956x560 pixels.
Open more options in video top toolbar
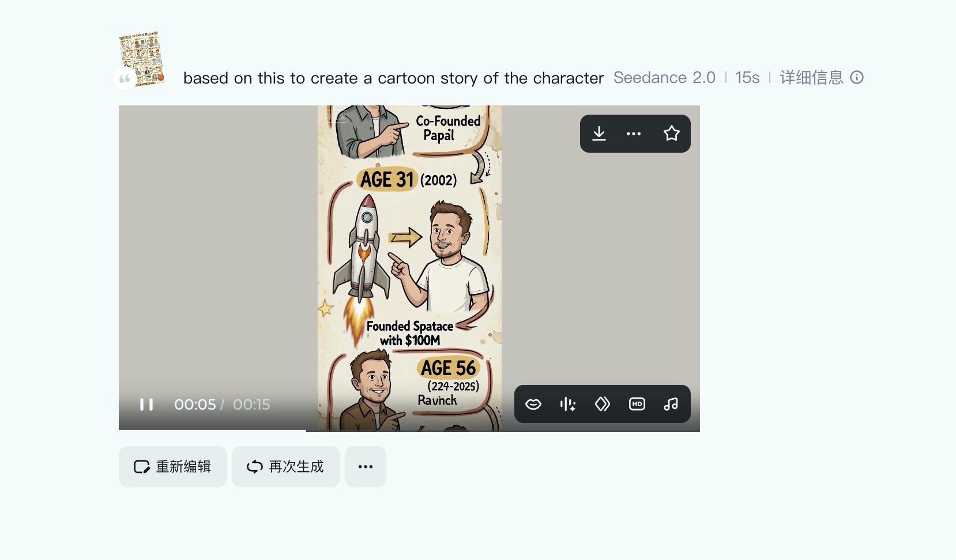(x=634, y=134)
